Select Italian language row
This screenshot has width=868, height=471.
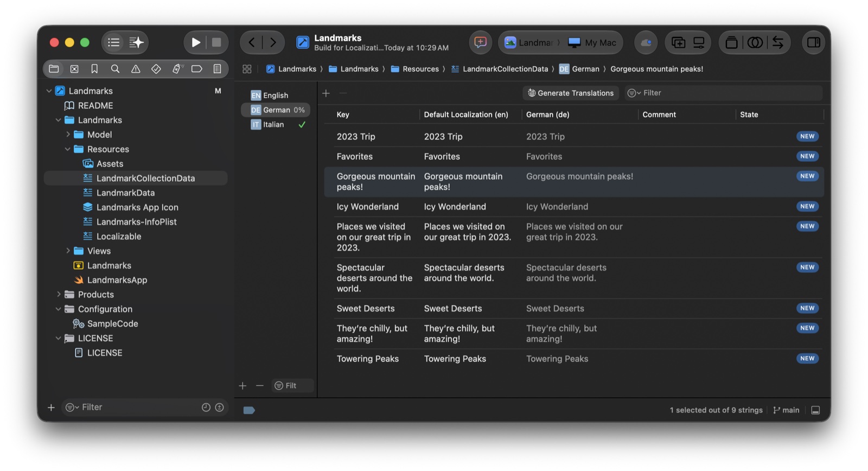click(276, 125)
